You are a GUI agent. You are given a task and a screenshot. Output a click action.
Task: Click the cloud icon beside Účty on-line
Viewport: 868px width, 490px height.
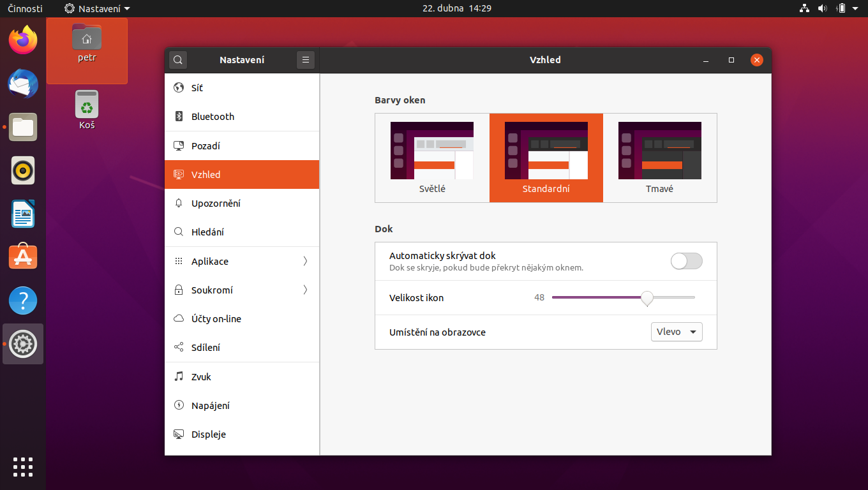click(179, 319)
